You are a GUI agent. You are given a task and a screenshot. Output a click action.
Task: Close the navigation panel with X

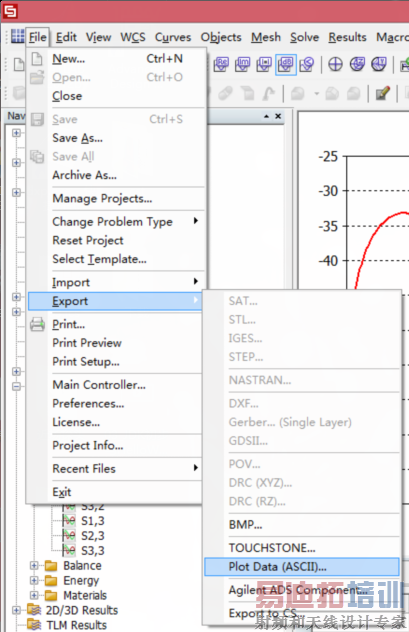click(278, 116)
